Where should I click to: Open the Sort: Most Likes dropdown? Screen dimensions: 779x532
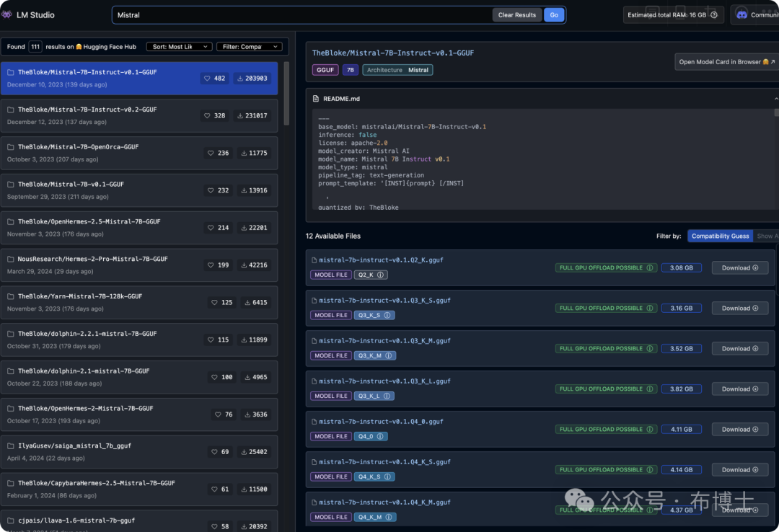click(180, 47)
